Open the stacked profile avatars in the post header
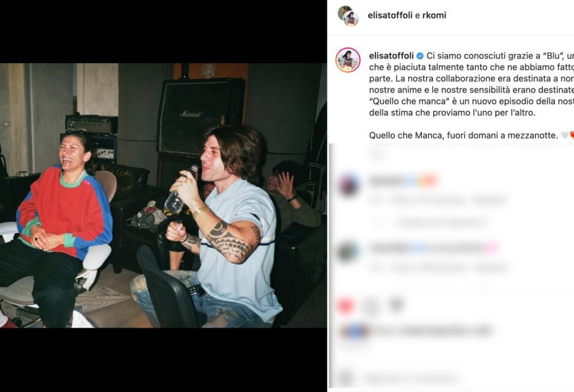 (348, 15)
